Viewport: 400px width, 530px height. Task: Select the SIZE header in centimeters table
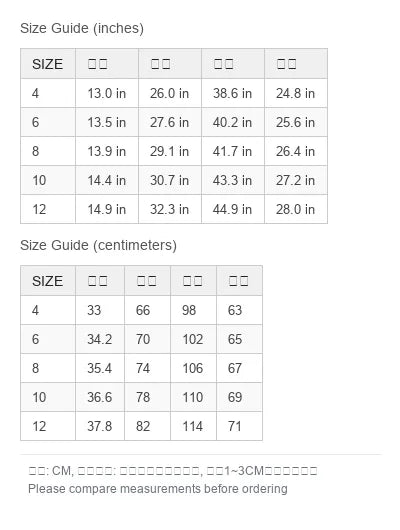(48, 281)
